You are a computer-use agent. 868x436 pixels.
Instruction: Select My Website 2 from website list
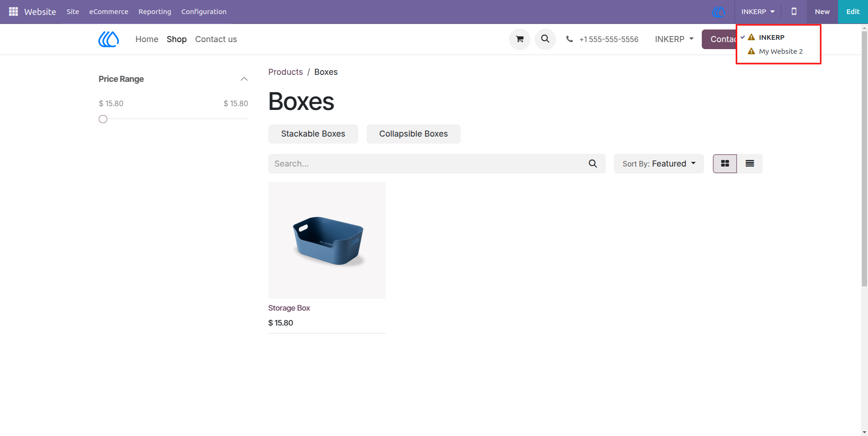pos(780,51)
